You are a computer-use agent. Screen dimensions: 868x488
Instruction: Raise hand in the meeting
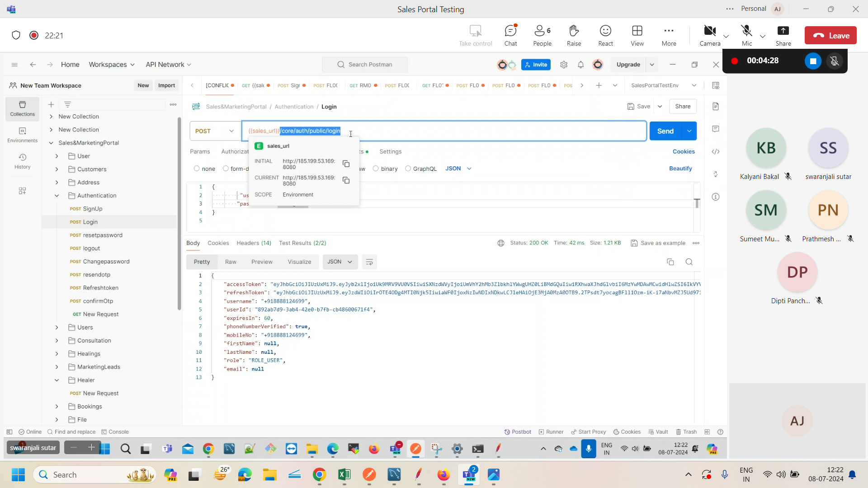pos(574,35)
